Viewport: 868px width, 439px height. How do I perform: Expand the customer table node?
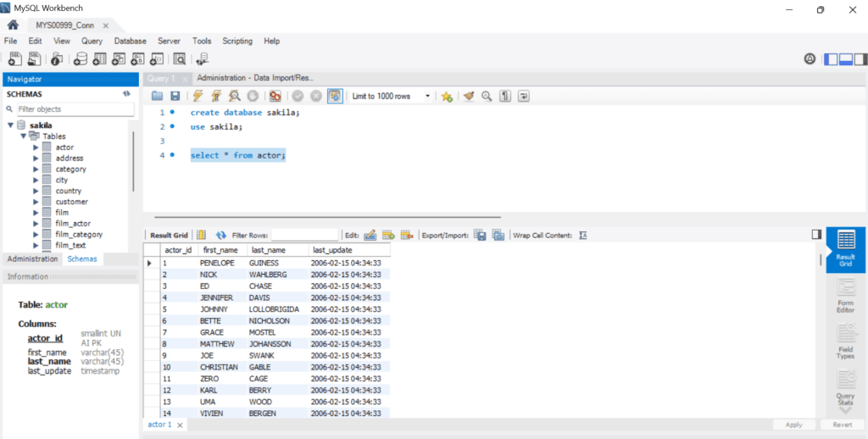(36, 202)
